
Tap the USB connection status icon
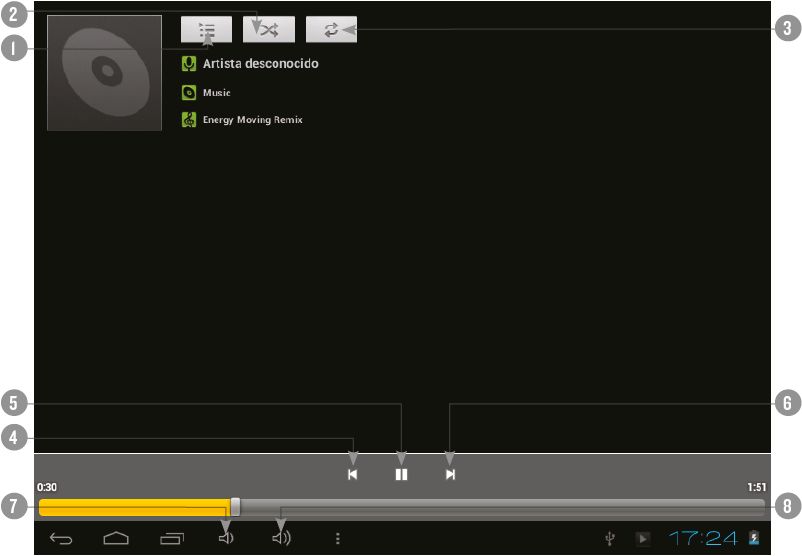[x=609, y=539]
